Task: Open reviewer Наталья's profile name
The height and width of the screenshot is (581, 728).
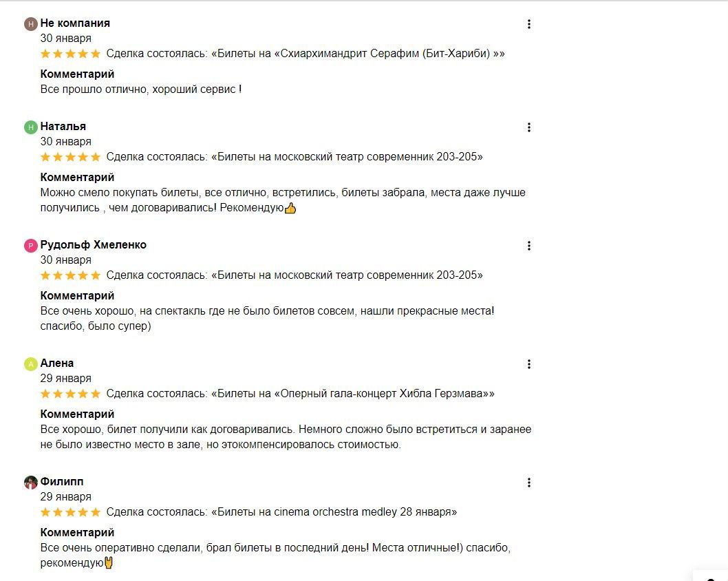Action: click(x=63, y=127)
